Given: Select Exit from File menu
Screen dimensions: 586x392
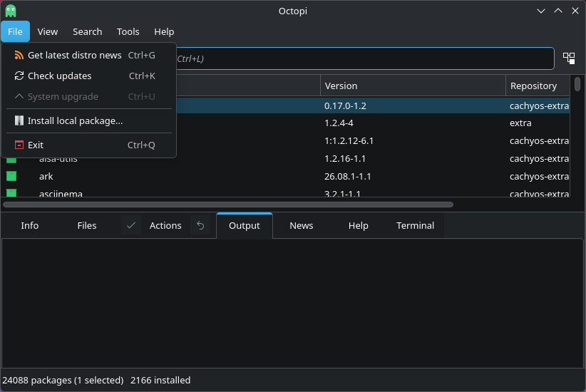Looking at the screenshot, I should [89, 145].
